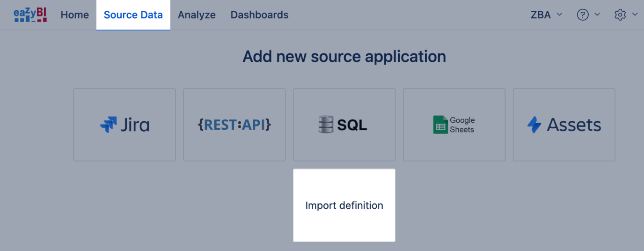Click the Import definition tile
The height and width of the screenshot is (251, 644).
click(x=344, y=206)
